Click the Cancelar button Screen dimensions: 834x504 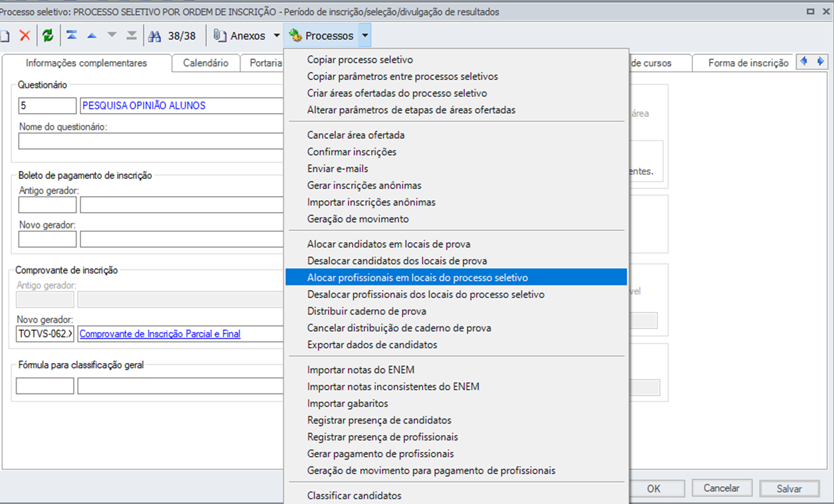point(722,488)
